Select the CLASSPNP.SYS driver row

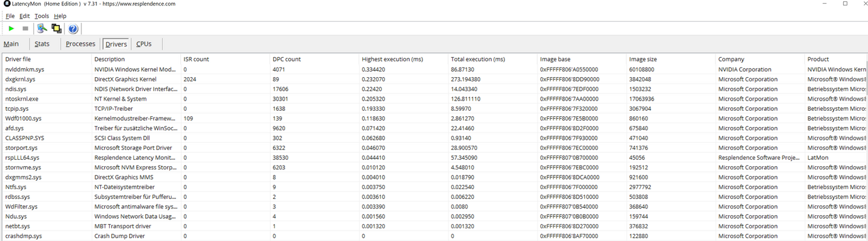click(x=434, y=138)
